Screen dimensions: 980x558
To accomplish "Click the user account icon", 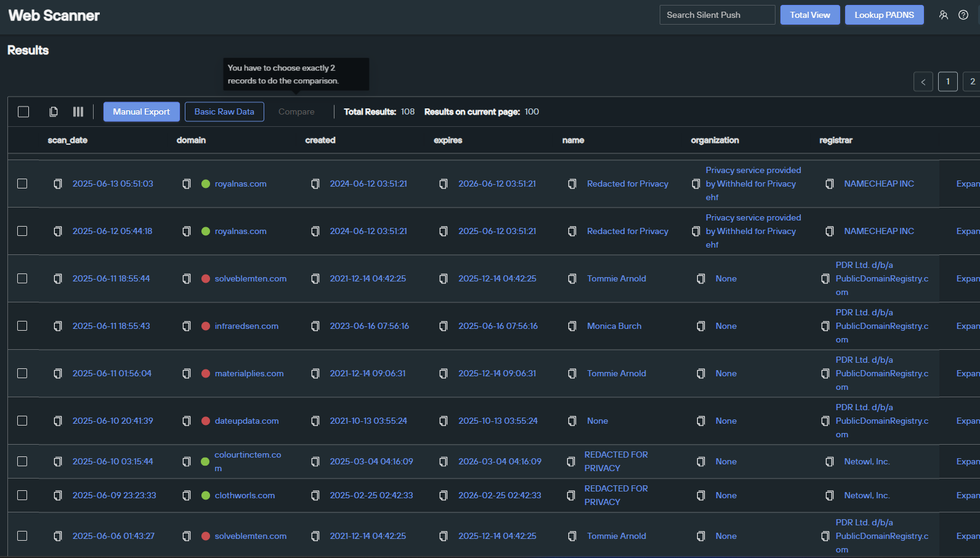I will (x=943, y=15).
